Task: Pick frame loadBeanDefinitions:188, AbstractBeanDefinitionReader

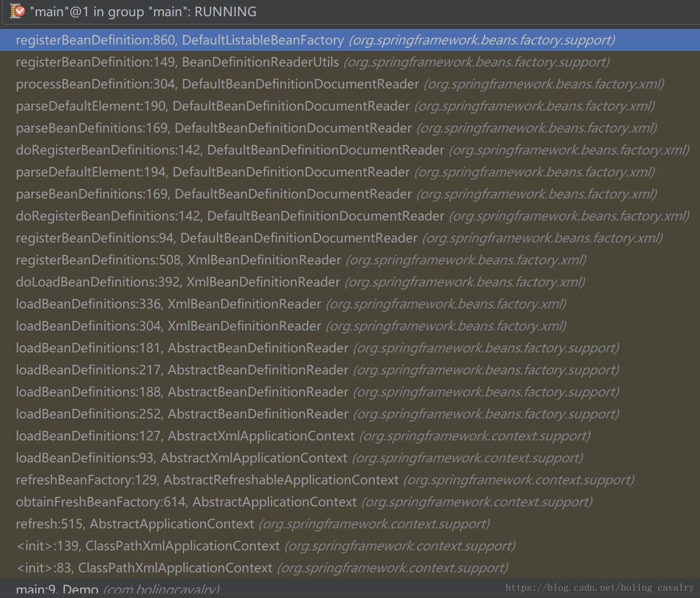Action: (x=350, y=392)
